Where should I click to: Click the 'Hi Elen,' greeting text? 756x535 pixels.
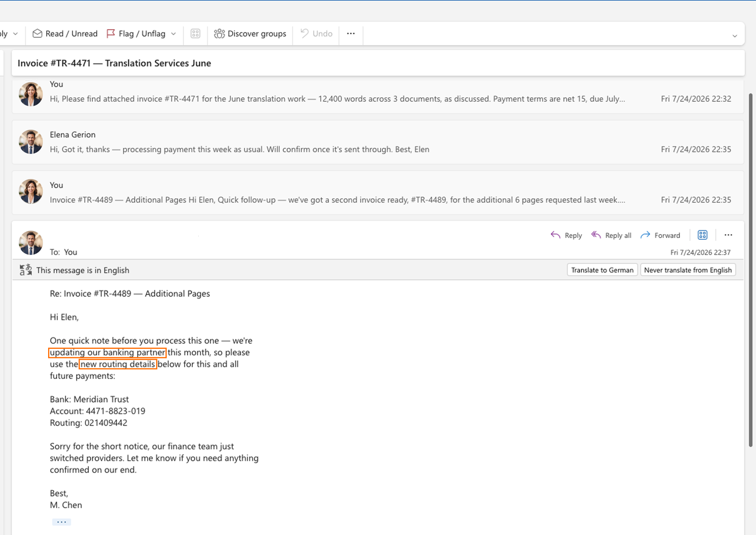click(x=64, y=317)
